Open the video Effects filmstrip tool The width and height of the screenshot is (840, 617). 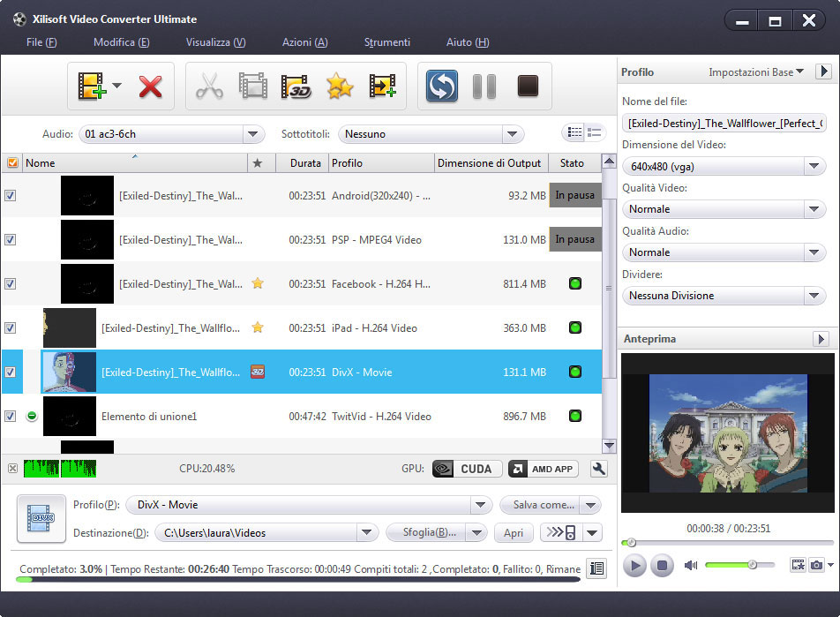(x=253, y=86)
